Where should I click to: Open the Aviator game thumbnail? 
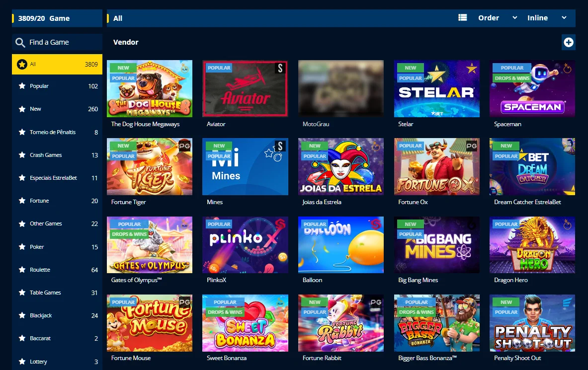245,88
